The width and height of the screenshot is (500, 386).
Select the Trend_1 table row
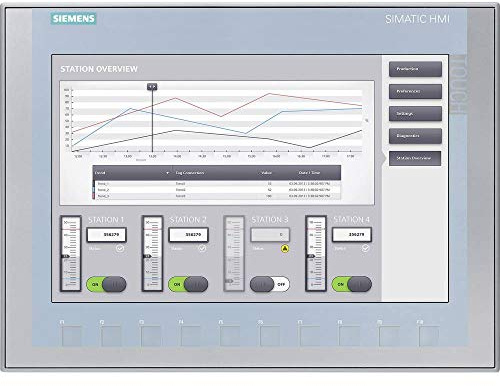217,184
